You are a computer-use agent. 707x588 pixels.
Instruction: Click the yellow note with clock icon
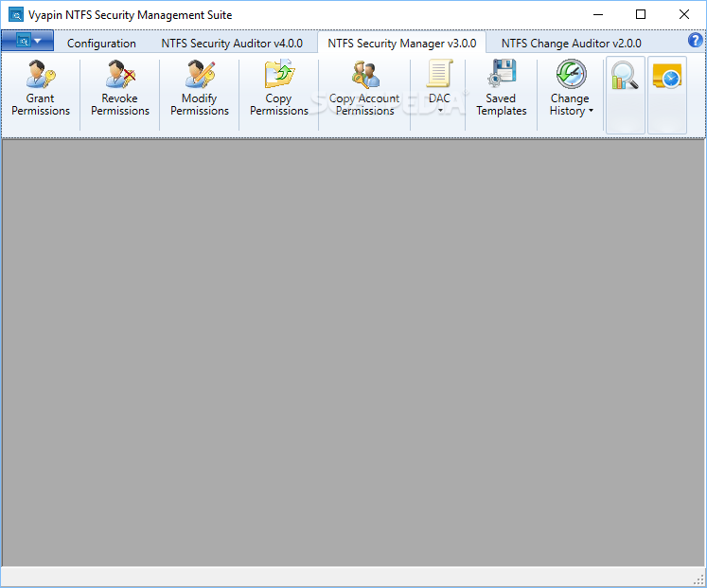pyautogui.click(x=667, y=76)
